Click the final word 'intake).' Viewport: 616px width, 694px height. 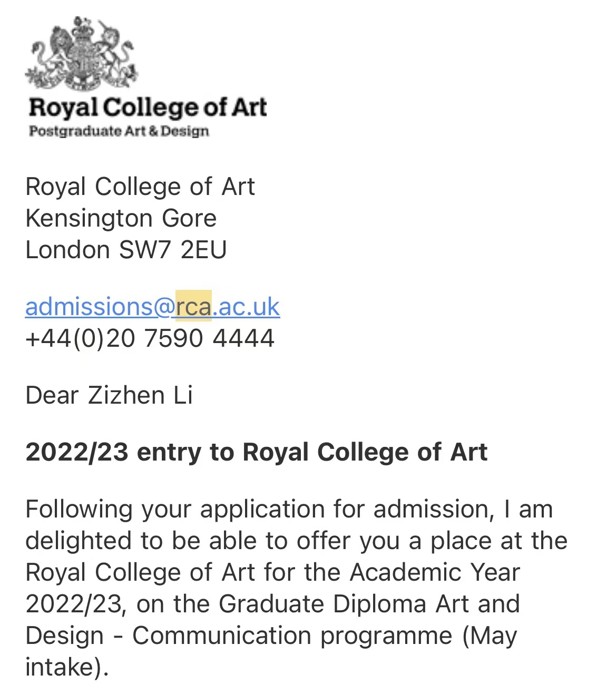pyautogui.click(x=67, y=667)
